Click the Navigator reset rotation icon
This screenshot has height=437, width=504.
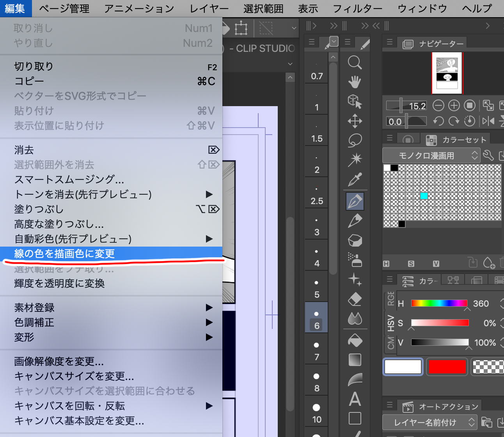coord(470,121)
